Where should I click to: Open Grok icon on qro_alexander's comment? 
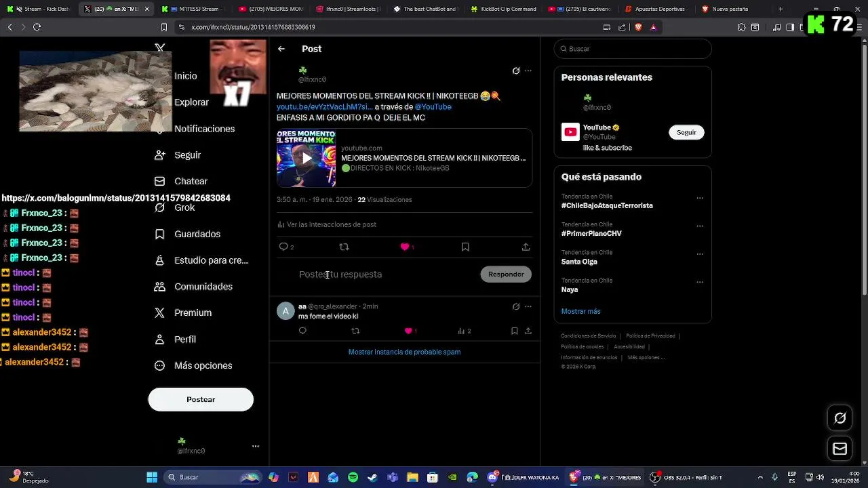[x=516, y=306]
